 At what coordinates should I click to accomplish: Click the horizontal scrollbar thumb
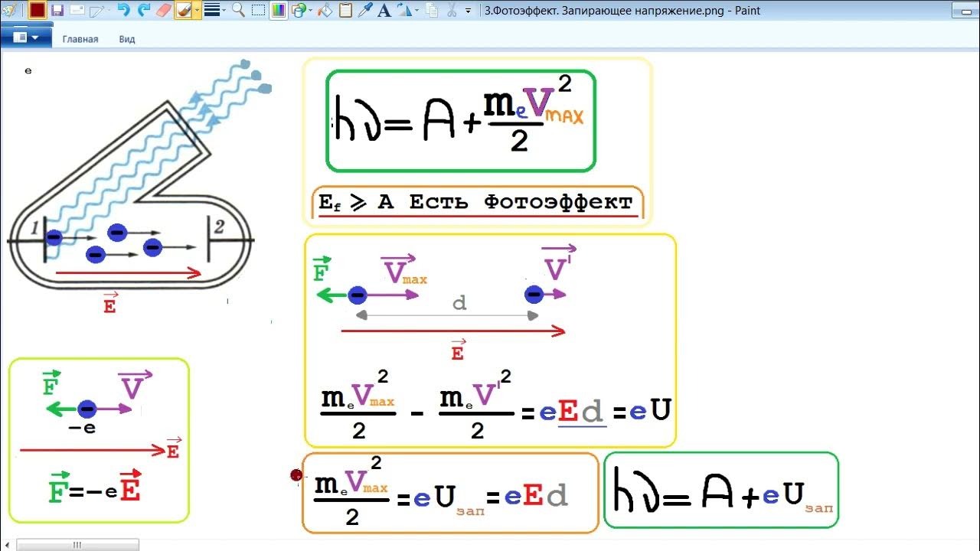click(x=77, y=545)
